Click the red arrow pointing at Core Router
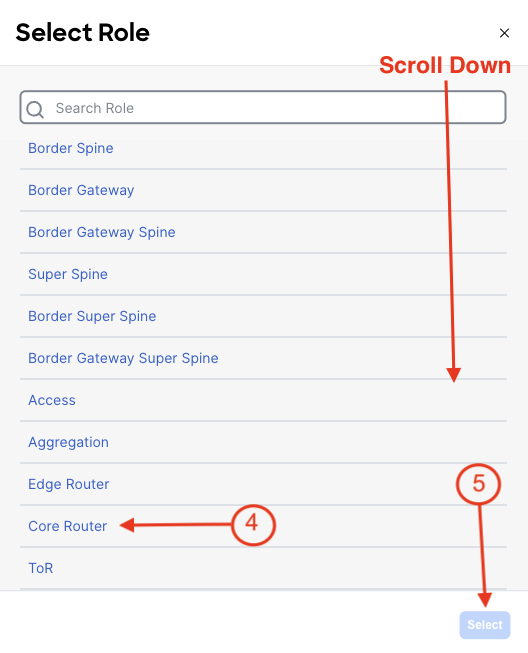The width and height of the screenshot is (528, 653). pyautogui.click(x=175, y=525)
